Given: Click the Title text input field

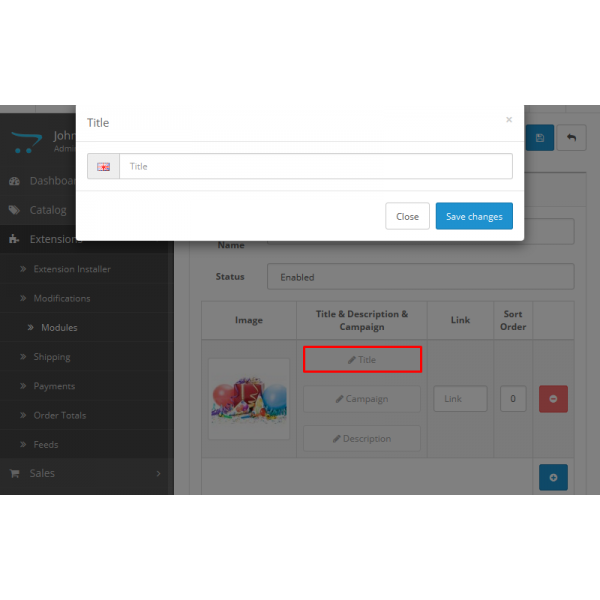Looking at the screenshot, I should (x=316, y=166).
